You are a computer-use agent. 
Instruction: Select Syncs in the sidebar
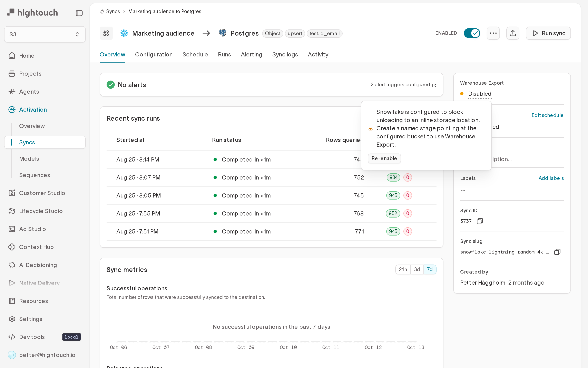pyautogui.click(x=45, y=142)
